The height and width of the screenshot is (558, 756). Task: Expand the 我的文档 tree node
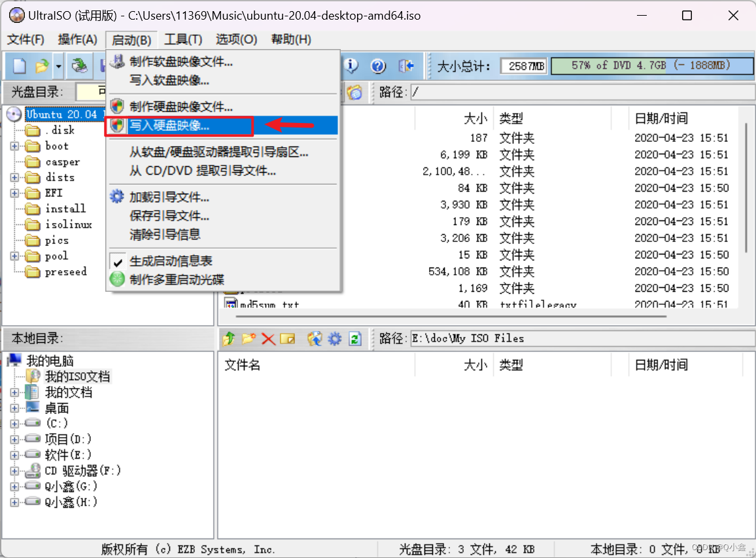[x=14, y=392]
